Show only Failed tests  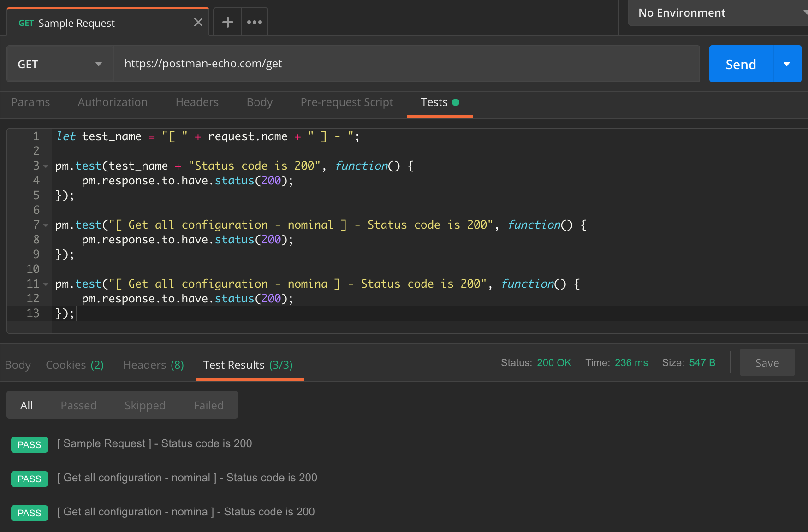click(x=208, y=405)
